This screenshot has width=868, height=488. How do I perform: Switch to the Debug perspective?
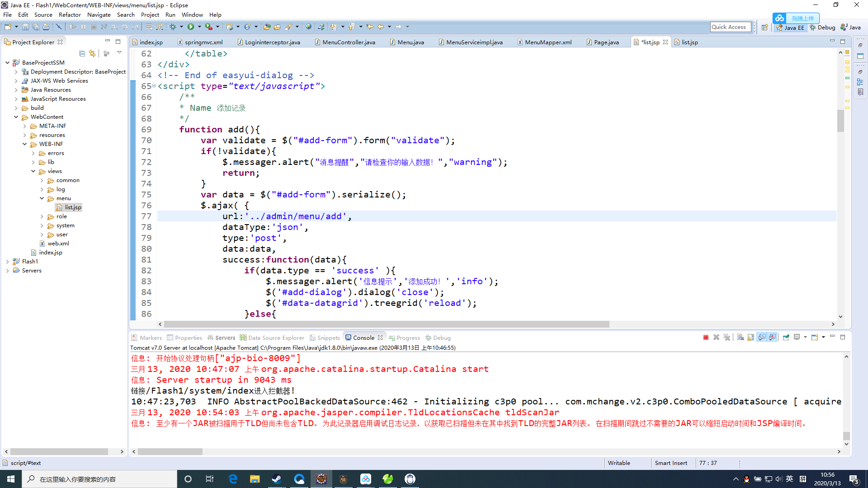tap(822, 28)
